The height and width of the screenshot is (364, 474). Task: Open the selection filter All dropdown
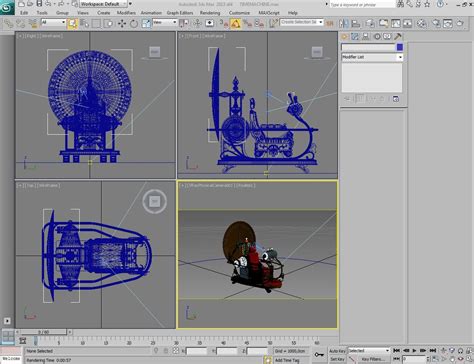click(53, 22)
